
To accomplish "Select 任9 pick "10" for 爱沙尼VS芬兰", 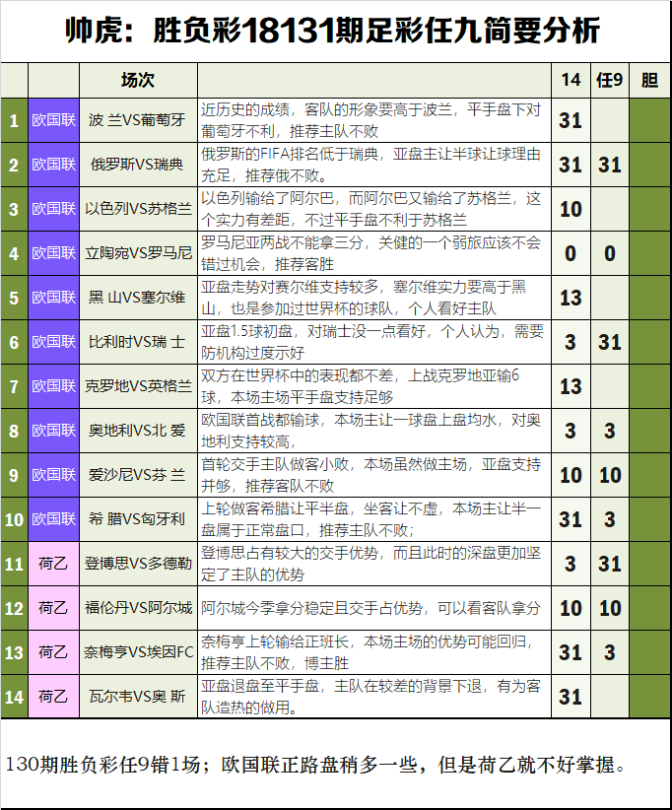I will point(610,475).
